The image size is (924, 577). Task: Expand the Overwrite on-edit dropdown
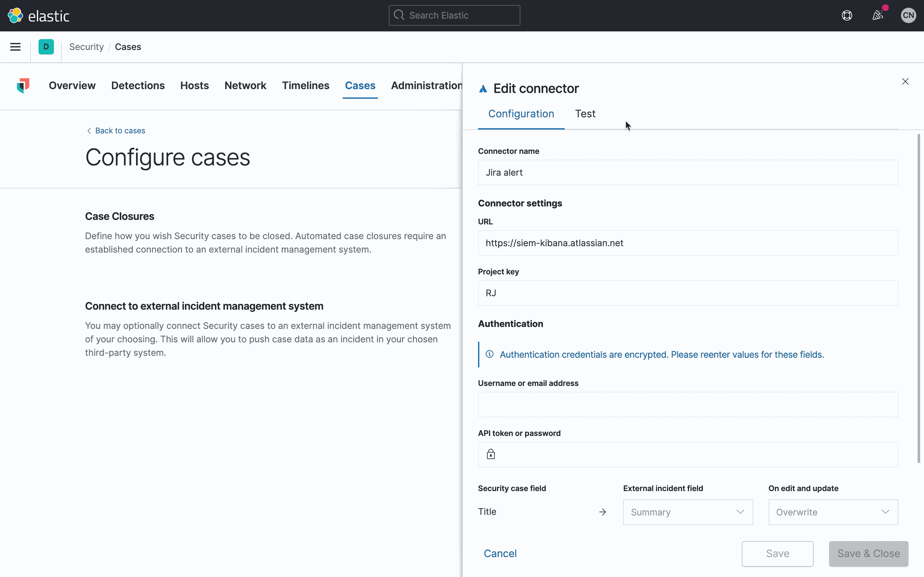coord(833,512)
